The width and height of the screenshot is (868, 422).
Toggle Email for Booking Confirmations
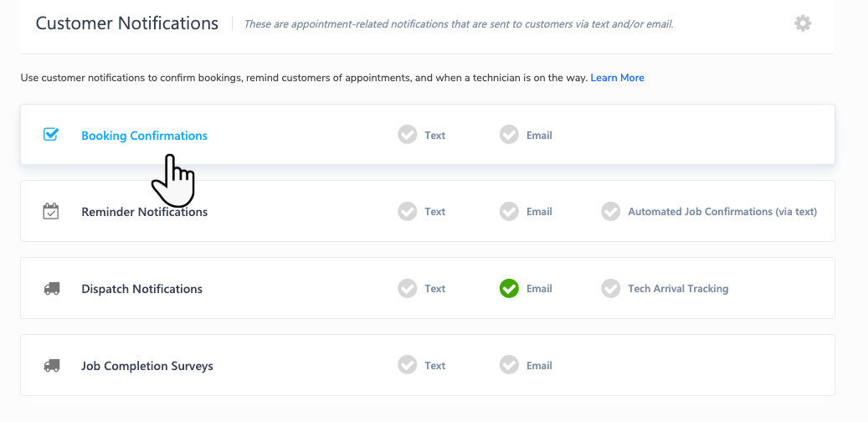[509, 135]
